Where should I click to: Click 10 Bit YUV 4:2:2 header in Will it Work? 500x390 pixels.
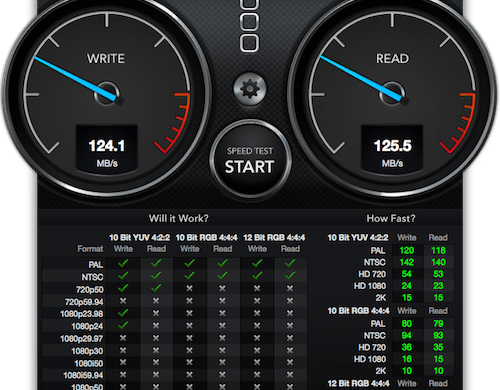140,237
